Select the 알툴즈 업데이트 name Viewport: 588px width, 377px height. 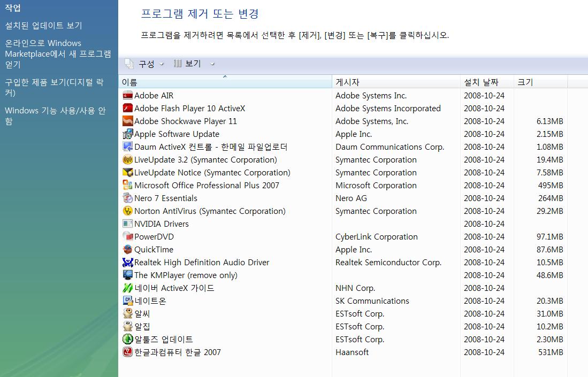pyautogui.click(x=164, y=339)
